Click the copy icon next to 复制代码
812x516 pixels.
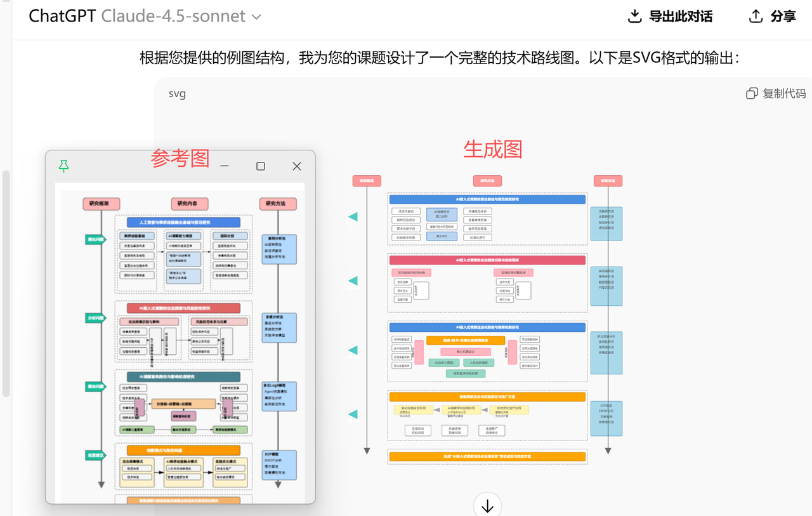point(752,93)
